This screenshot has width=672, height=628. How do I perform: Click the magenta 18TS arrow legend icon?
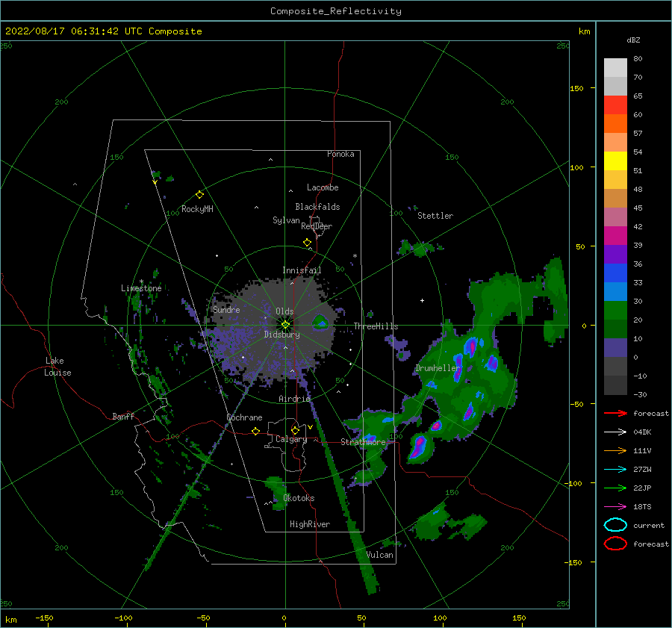coord(615,507)
